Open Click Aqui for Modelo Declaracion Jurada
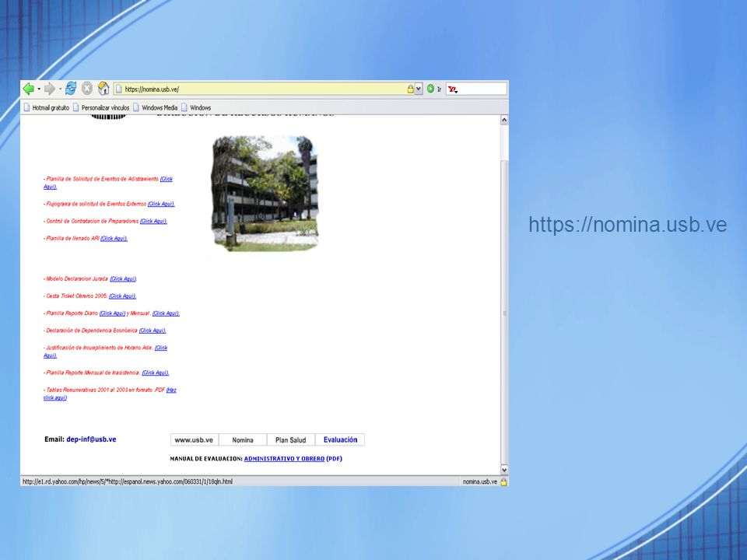This screenshot has width=747, height=560. pos(124,278)
